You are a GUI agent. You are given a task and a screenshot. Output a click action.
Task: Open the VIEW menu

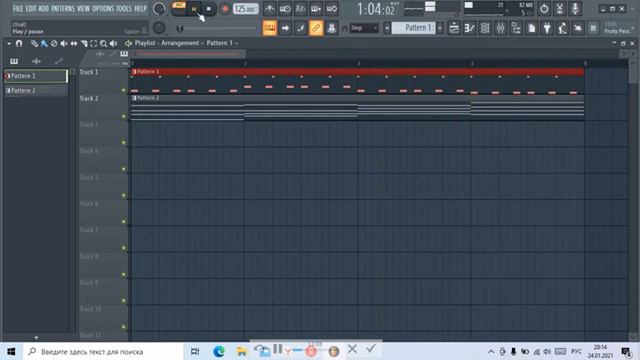point(83,9)
